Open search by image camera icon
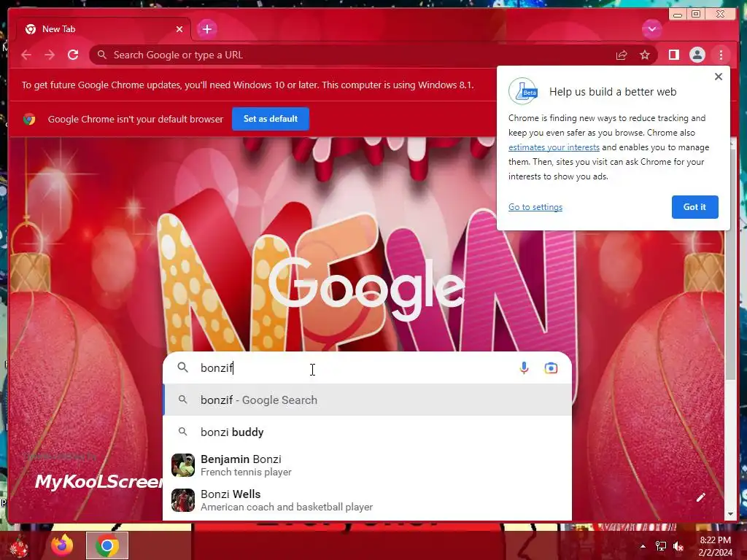The width and height of the screenshot is (747, 560). 551,368
